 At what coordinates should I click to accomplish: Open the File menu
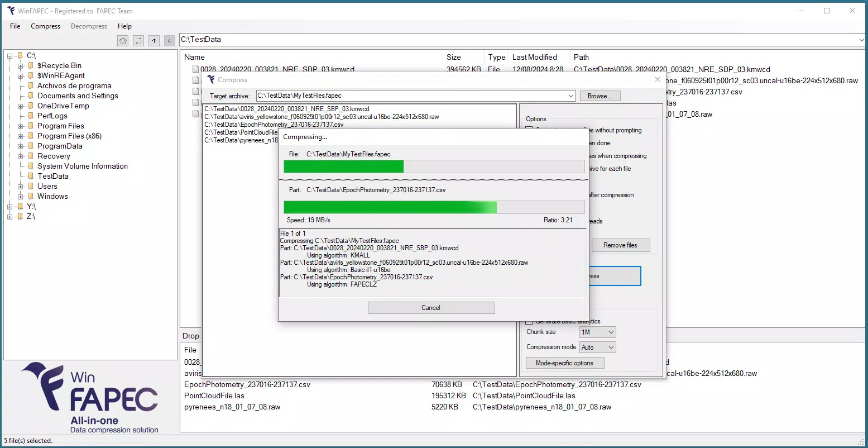(x=15, y=26)
